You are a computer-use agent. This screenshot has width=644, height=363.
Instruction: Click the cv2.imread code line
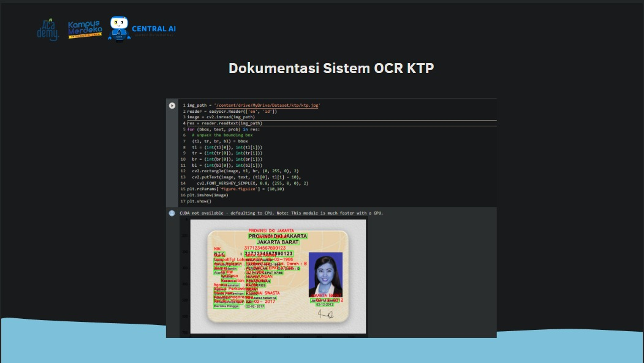pos(221,117)
